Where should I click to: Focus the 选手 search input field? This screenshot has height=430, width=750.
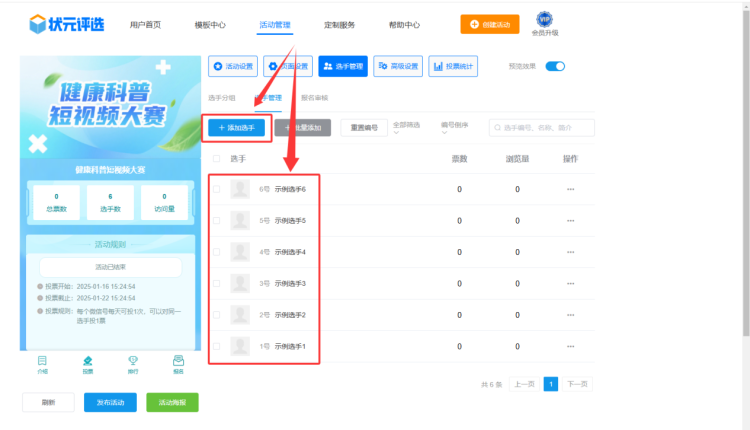[545, 128]
